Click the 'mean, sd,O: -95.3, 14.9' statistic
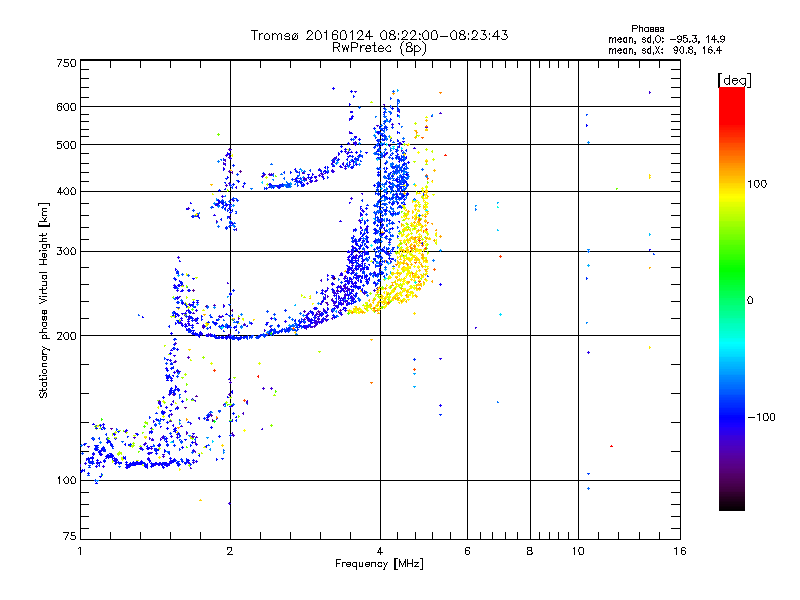This screenshot has height=600, width=800. click(x=666, y=39)
